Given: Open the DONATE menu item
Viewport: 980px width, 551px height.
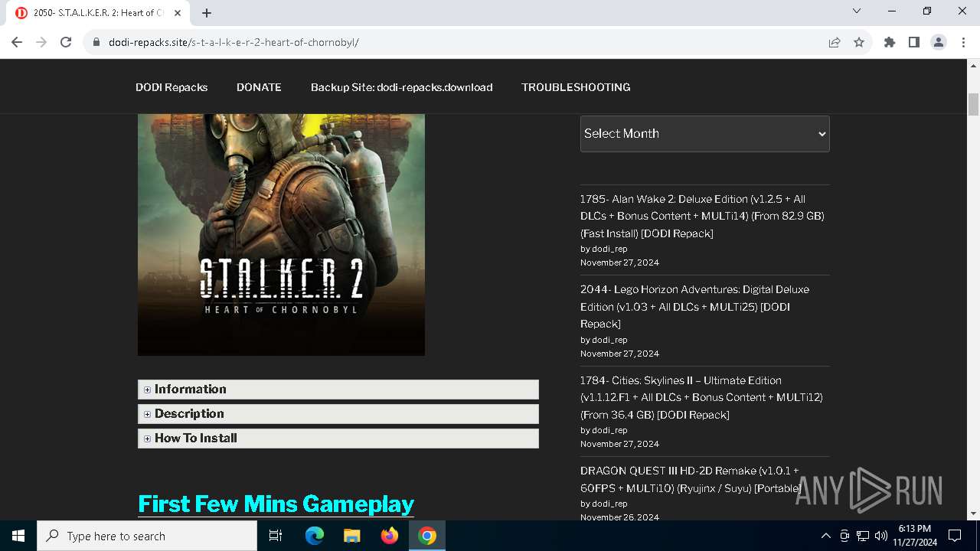Looking at the screenshot, I should pyautogui.click(x=259, y=87).
